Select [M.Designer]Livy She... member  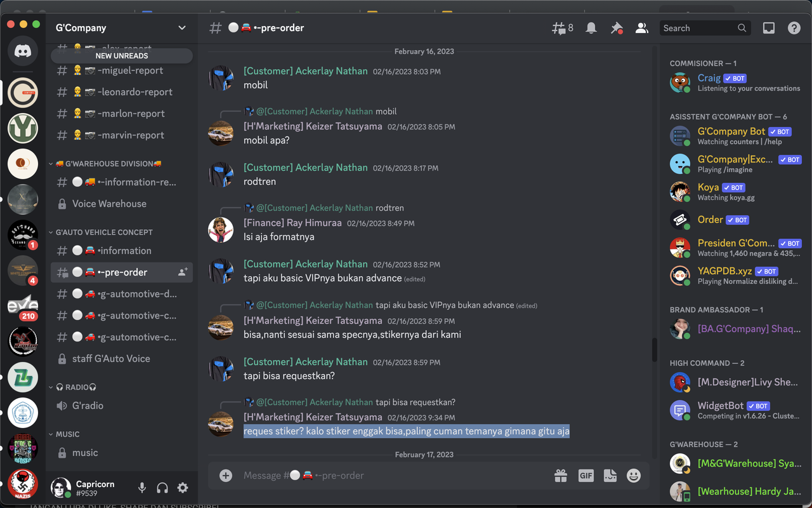(x=736, y=382)
